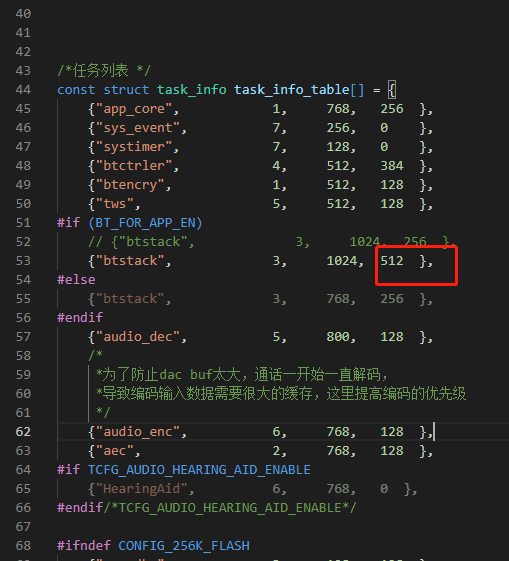Click value 384 on btctrler line

[392, 166]
